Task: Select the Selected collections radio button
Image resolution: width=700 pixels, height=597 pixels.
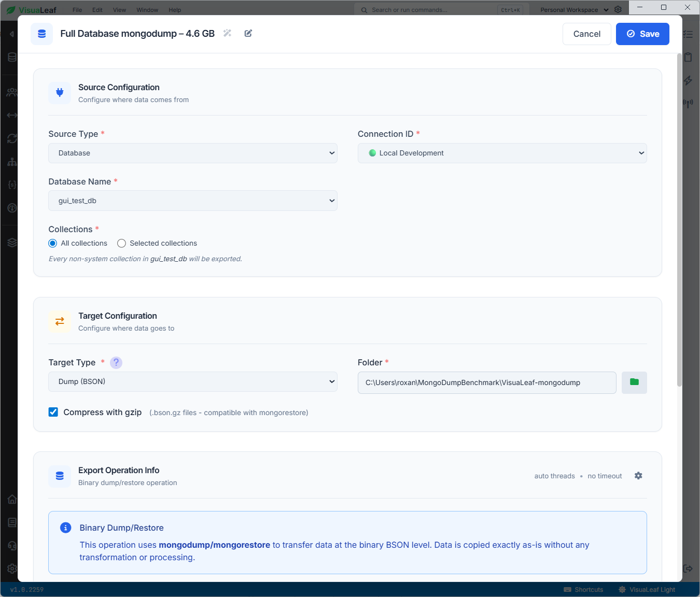Action: coord(122,244)
